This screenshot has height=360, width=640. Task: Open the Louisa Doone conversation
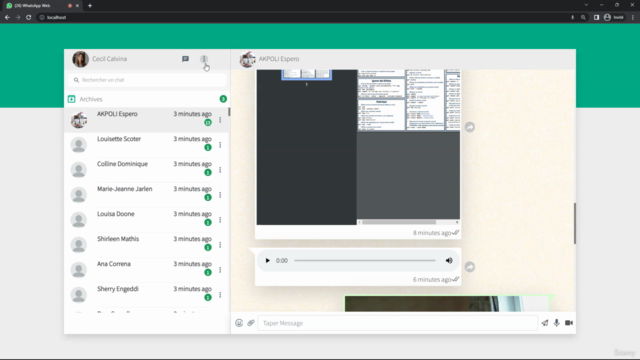(147, 220)
